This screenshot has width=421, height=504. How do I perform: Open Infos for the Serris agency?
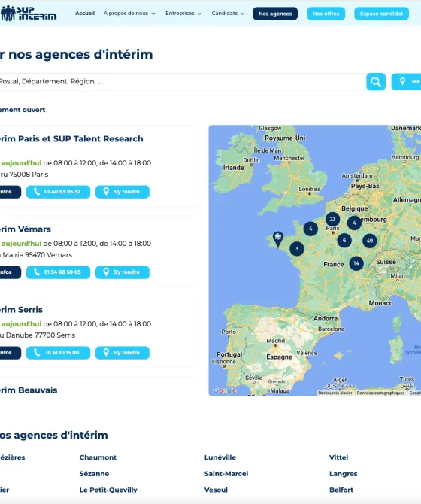[10, 353]
